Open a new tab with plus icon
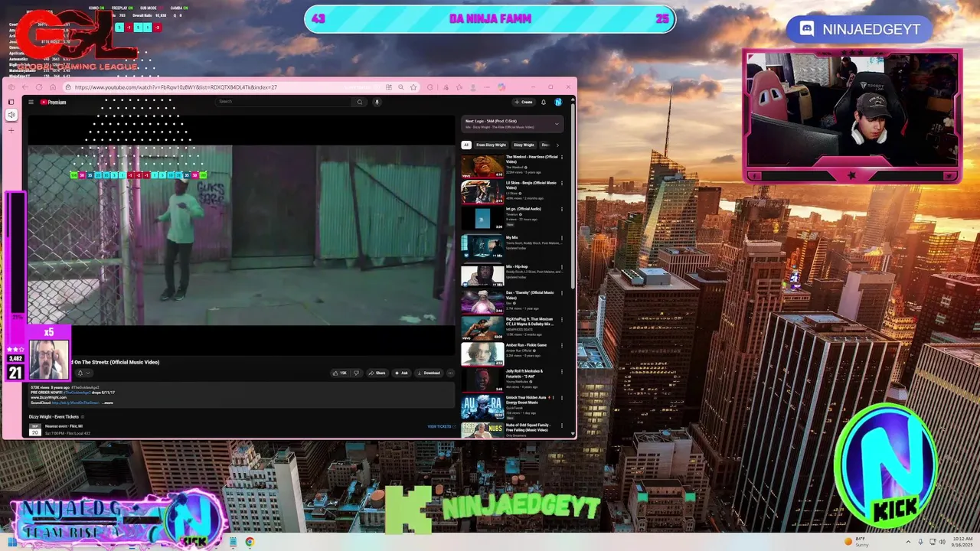The image size is (980, 551). pos(11,130)
